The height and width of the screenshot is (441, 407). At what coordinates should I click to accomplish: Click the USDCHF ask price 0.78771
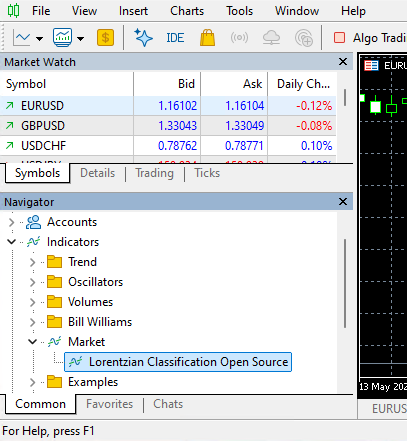[x=244, y=146]
